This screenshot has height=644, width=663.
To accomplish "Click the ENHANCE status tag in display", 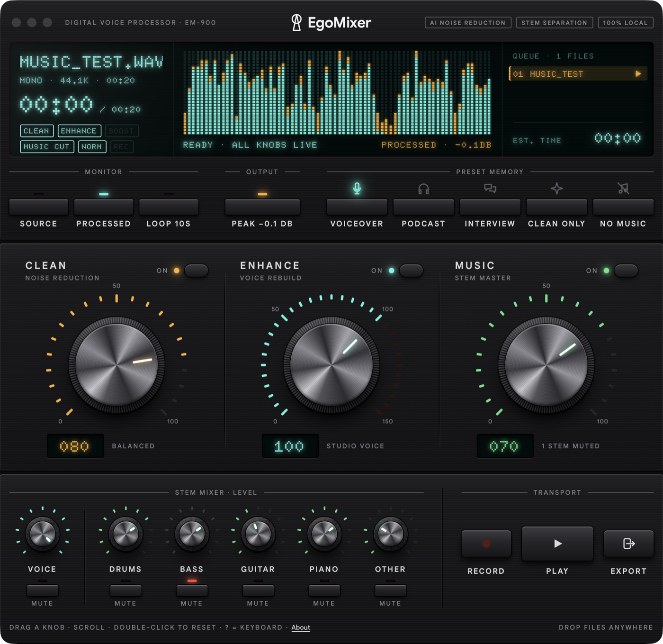I will click(79, 131).
